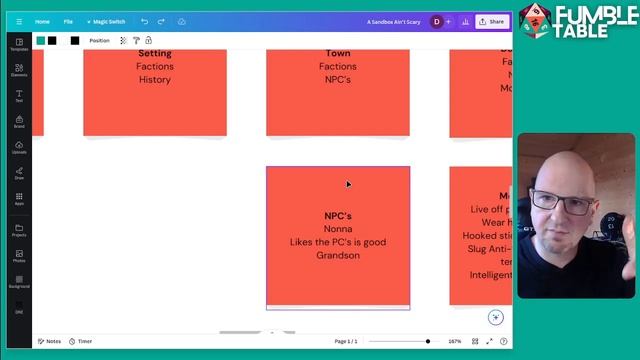The image size is (640, 360).
Task: Open the Apps sidebar panel
Action: 19,199
